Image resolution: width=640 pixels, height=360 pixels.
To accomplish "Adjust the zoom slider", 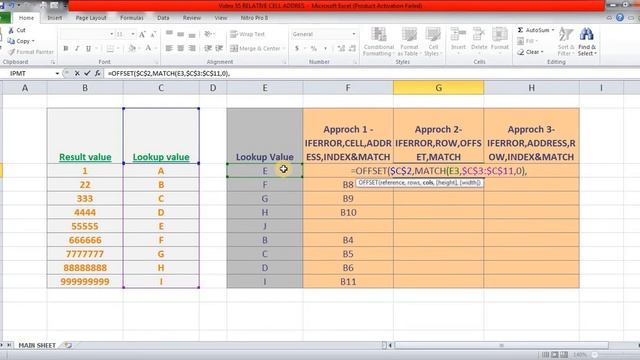I will (x=595, y=355).
